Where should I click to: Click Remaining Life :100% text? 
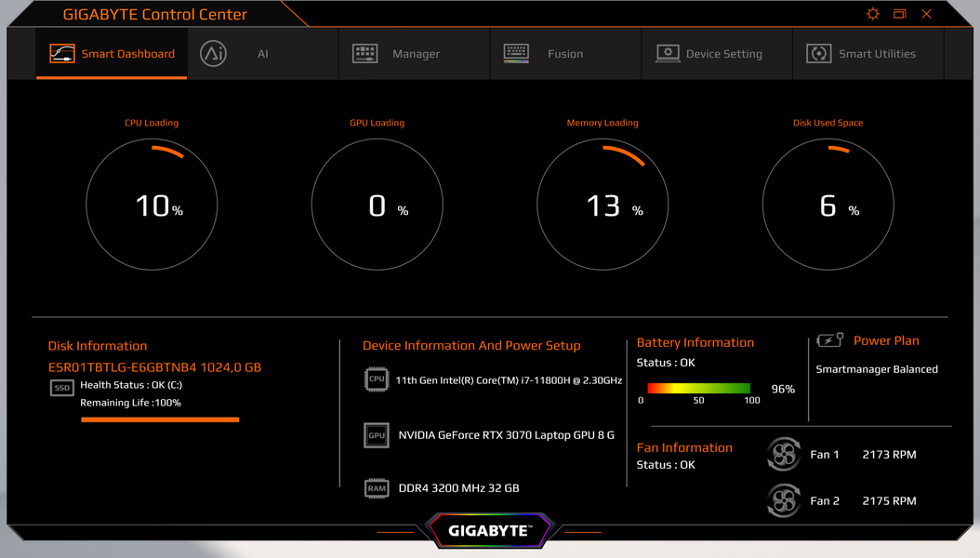click(130, 403)
